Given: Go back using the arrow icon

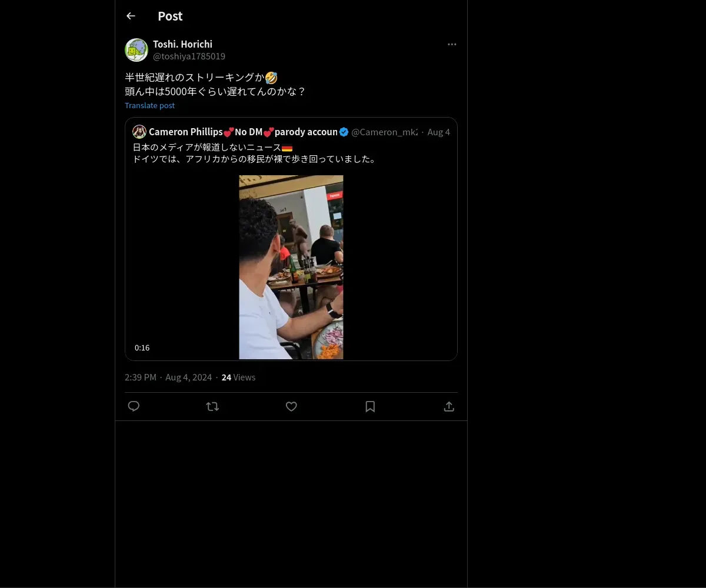Looking at the screenshot, I should (131, 16).
